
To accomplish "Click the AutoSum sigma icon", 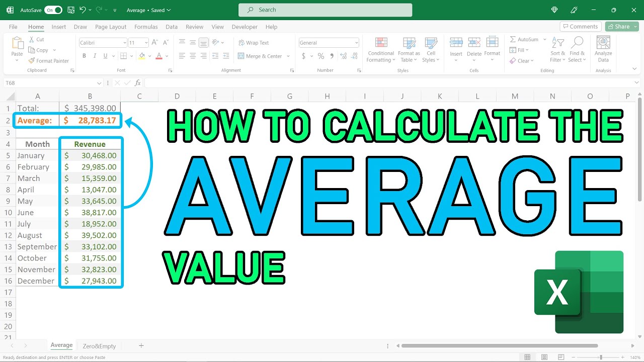I will click(513, 39).
